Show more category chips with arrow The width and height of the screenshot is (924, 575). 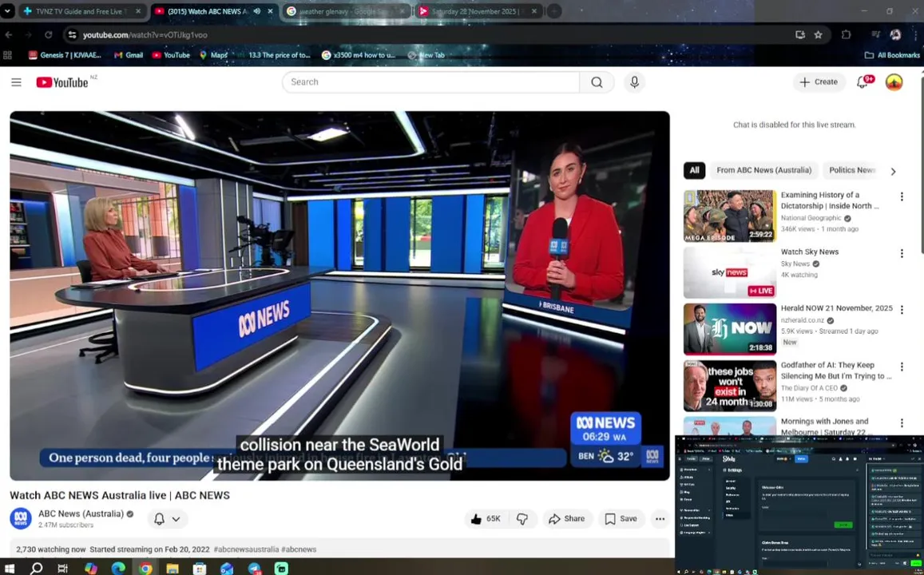click(x=893, y=172)
